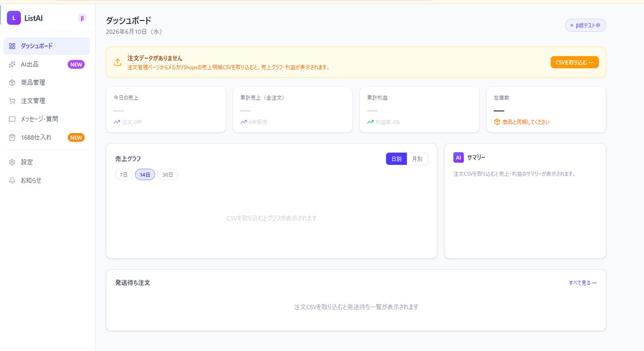The image size is (644, 351).
Task: Open お知らせ in sidebar
Action: pos(46,180)
